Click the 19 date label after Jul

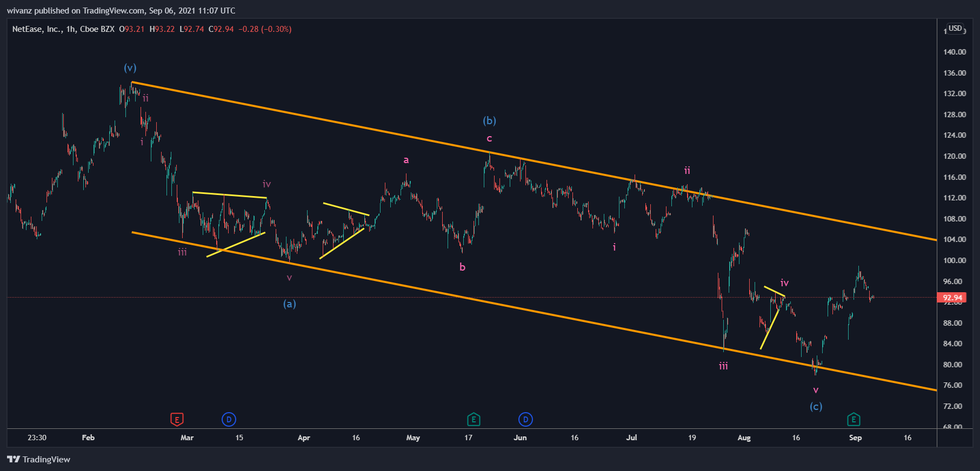tap(692, 438)
